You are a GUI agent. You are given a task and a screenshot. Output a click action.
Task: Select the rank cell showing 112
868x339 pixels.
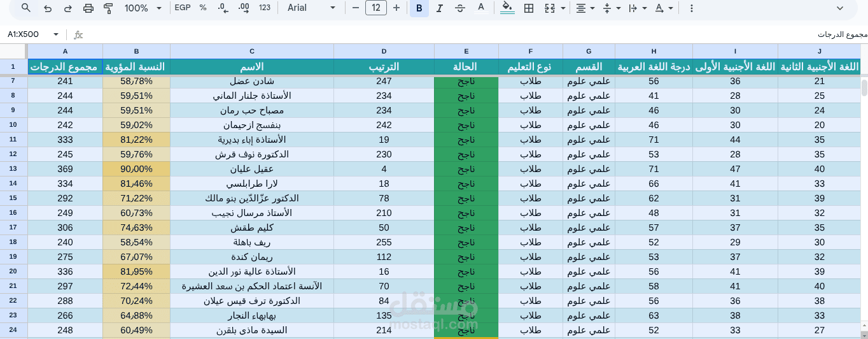pos(384,257)
